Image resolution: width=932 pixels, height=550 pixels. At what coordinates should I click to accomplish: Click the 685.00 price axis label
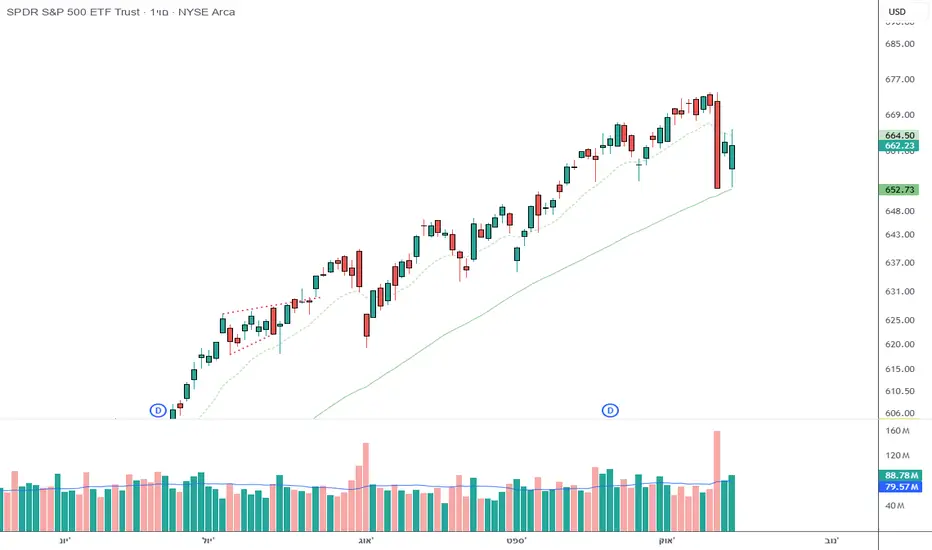pyautogui.click(x=898, y=44)
